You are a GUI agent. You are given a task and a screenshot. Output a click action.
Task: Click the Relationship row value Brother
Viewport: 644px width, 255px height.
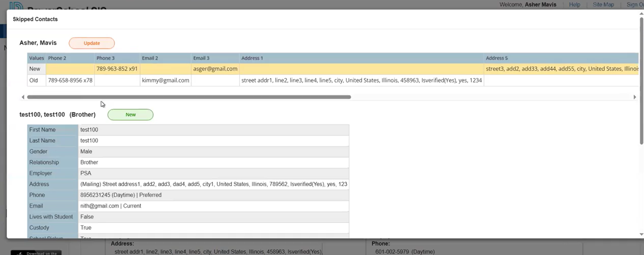pyautogui.click(x=89, y=162)
